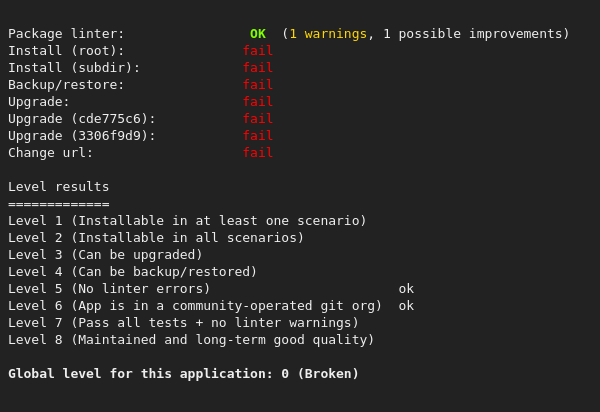Click the bold "Global level" summary line
The height and width of the screenshot is (412, 600).
183,374
